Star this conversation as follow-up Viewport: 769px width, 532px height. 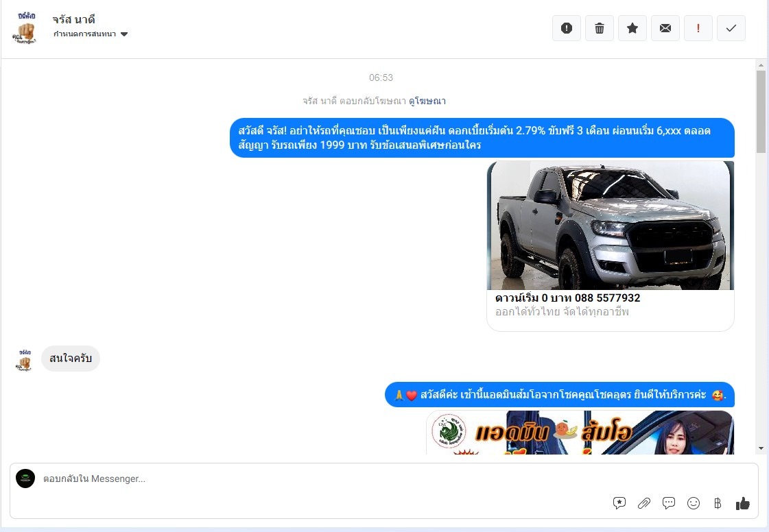point(632,28)
